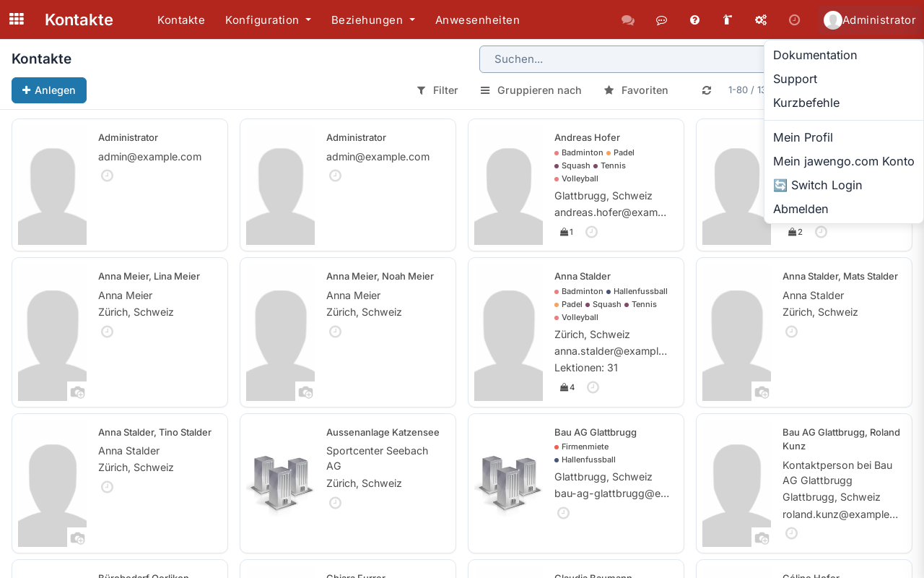The height and width of the screenshot is (578, 924).
Task: Expand the Konfiguration dropdown menu
Action: coord(268,20)
